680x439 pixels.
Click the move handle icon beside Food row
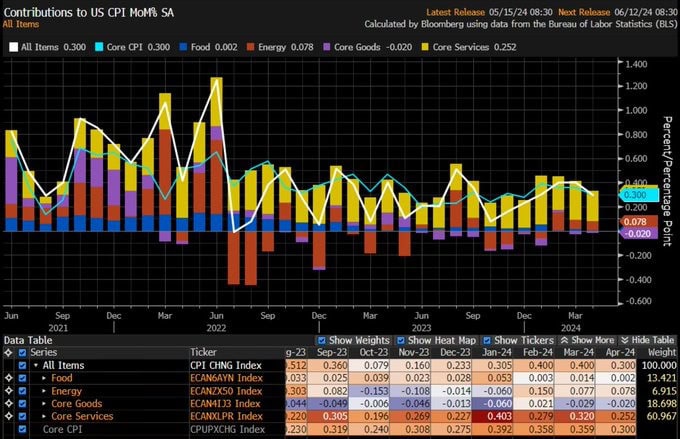point(7,378)
